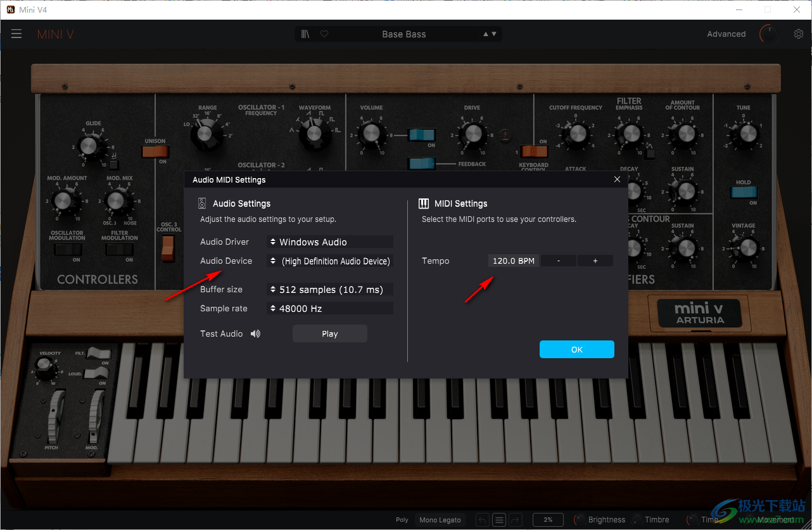Switch to the Advanced view
The image size is (812, 530).
tap(726, 34)
